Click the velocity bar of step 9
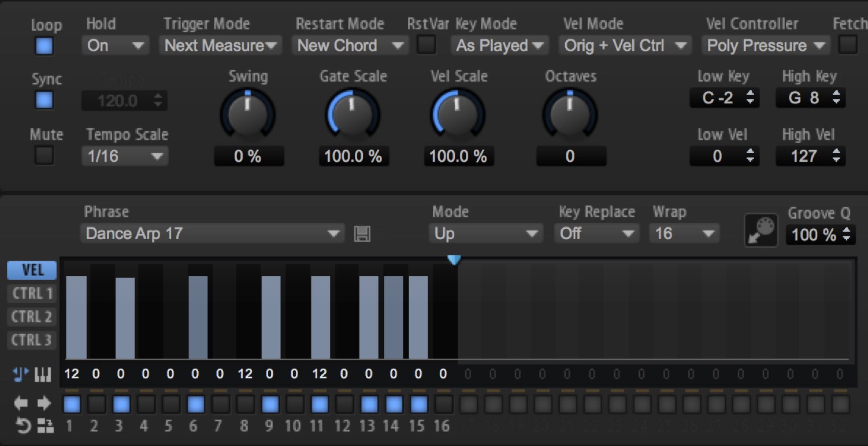The image size is (868, 446). click(271, 318)
